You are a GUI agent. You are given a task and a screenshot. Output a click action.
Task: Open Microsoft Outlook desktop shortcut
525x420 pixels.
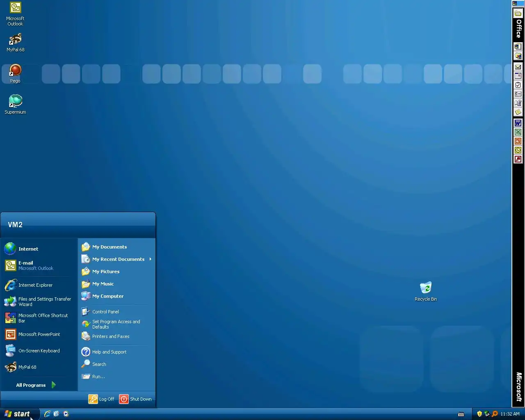(x=15, y=14)
